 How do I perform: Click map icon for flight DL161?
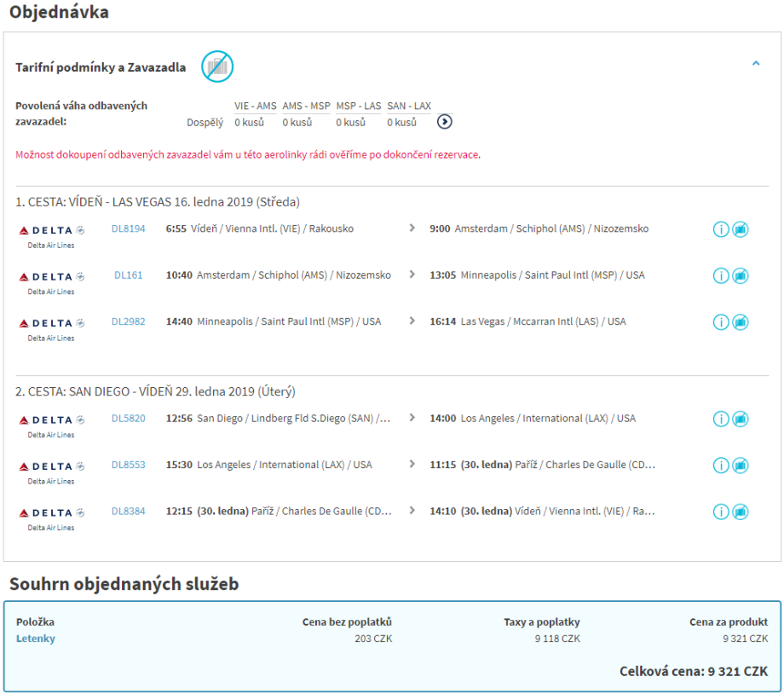point(741,275)
